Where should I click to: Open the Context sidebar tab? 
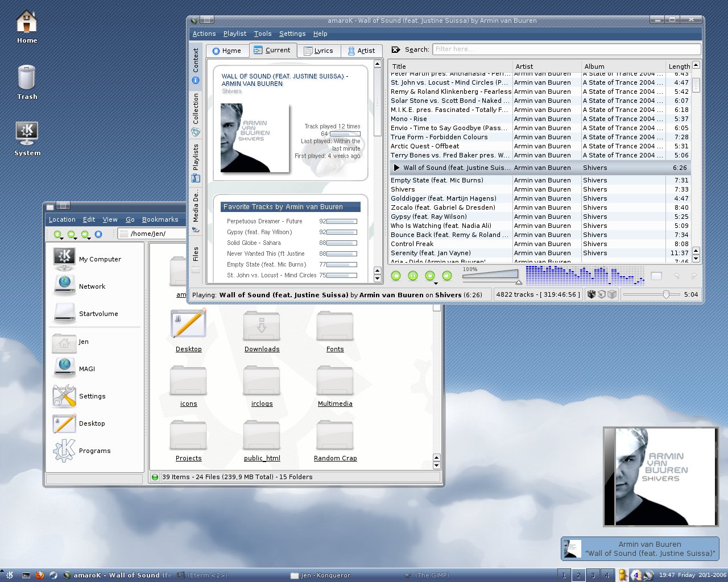tap(196, 66)
